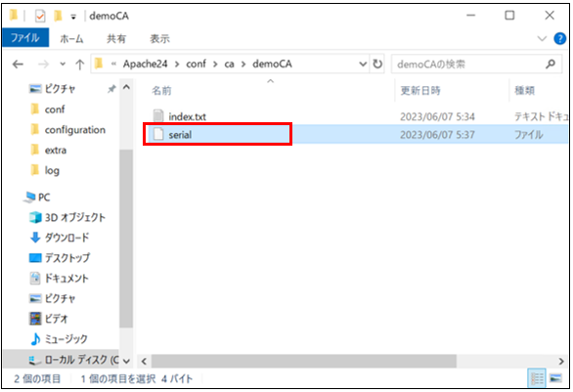Click the Apache24 breadcrumb segment
This screenshot has height=392, width=573.
pyautogui.click(x=145, y=64)
